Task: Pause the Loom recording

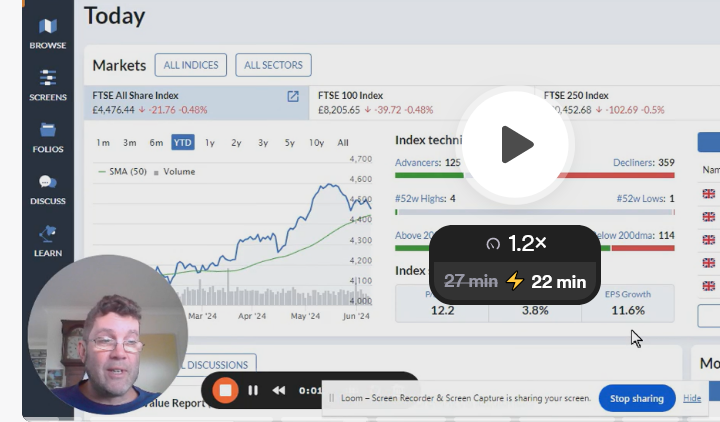Action: (253, 390)
